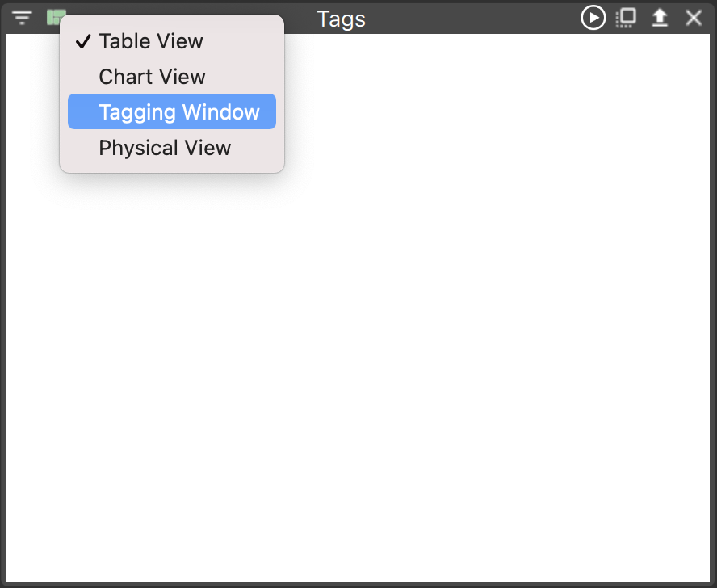The height and width of the screenshot is (588, 717).
Task: Toggle the view mode dropdown closed
Action: point(56,18)
